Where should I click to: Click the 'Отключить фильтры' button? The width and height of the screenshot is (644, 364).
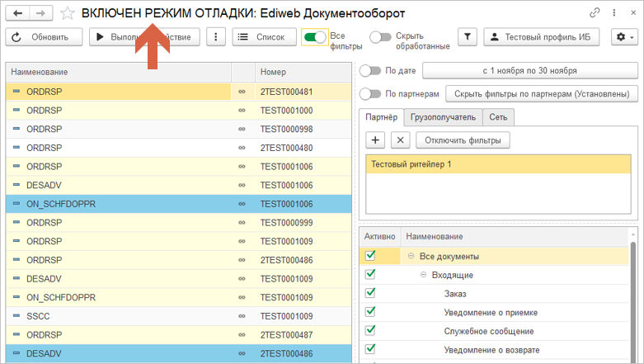[463, 140]
